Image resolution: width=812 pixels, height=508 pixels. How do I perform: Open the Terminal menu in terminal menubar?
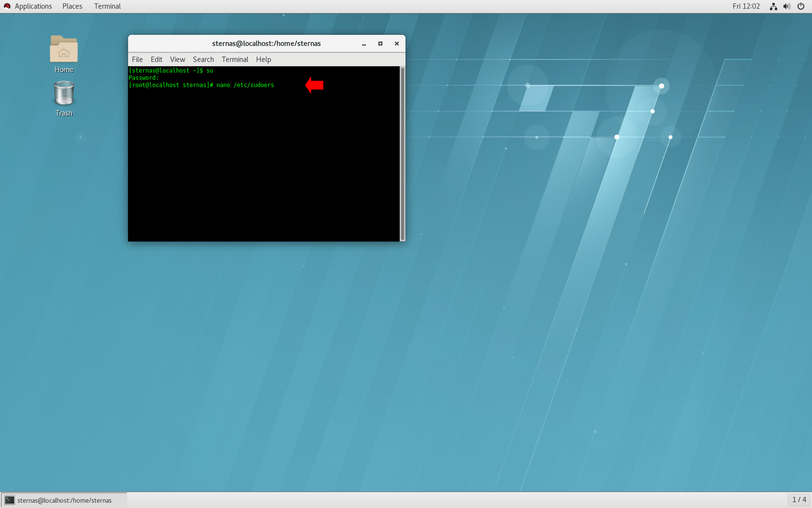point(235,60)
